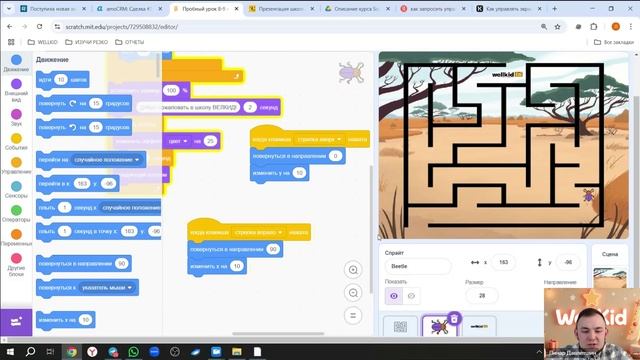Open the Внешний вид blocks category

(x=16, y=90)
